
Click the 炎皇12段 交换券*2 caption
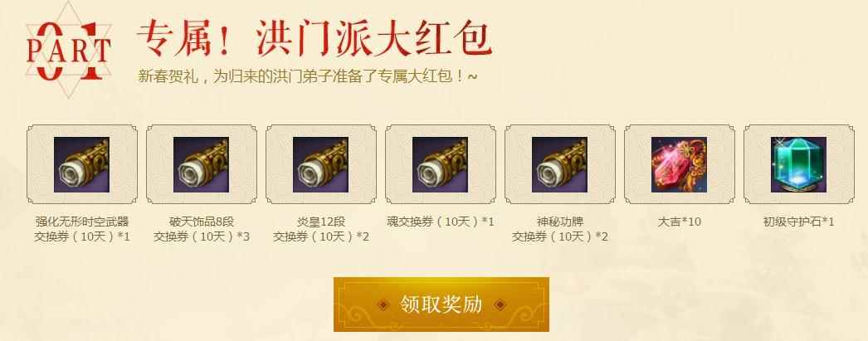coord(321,229)
